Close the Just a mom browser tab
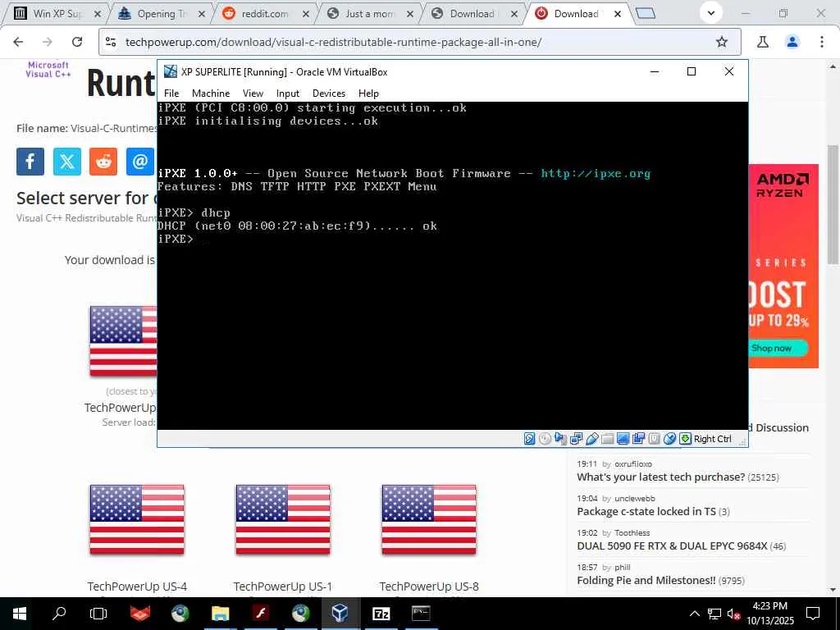The image size is (840, 630). click(410, 14)
